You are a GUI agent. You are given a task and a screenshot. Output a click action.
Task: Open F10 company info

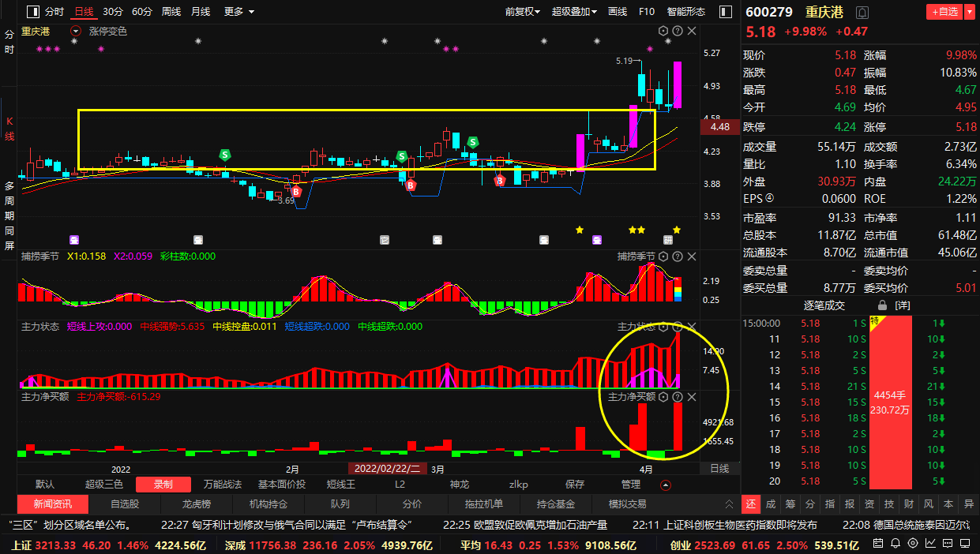pyautogui.click(x=647, y=12)
